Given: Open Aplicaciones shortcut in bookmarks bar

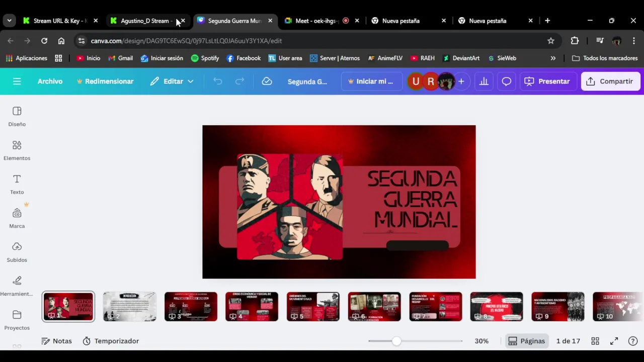Looking at the screenshot, I should click(x=26, y=58).
